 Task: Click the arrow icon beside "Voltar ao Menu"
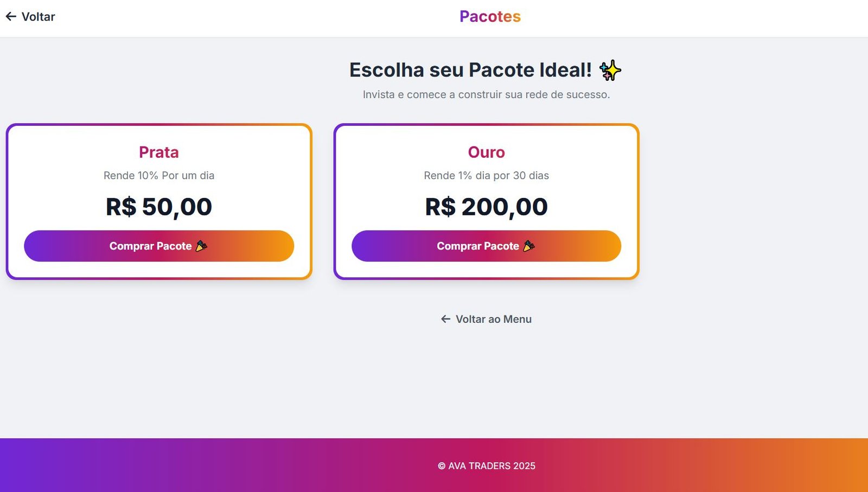click(446, 319)
